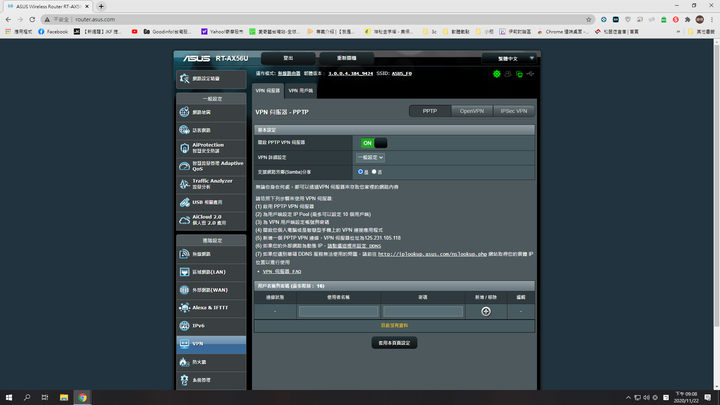Open Chrome extensions puzzle icon

(x=687, y=19)
